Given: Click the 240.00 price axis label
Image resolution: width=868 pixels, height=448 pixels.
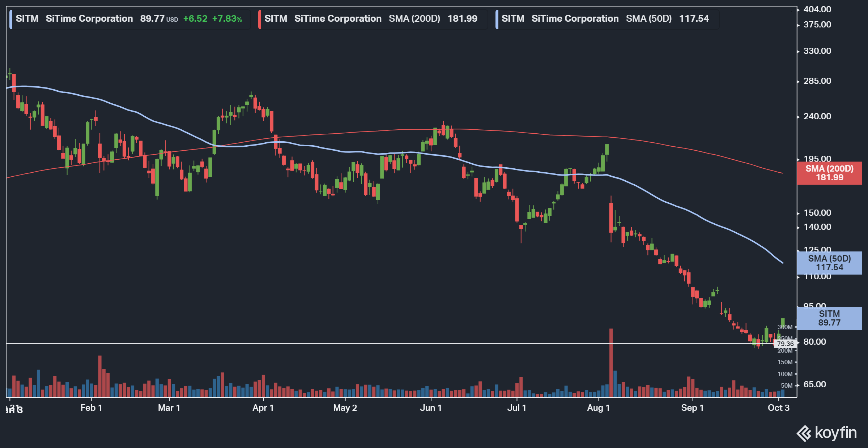Looking at the screenshot, I should pyautogui.click(x=817, y=116).
